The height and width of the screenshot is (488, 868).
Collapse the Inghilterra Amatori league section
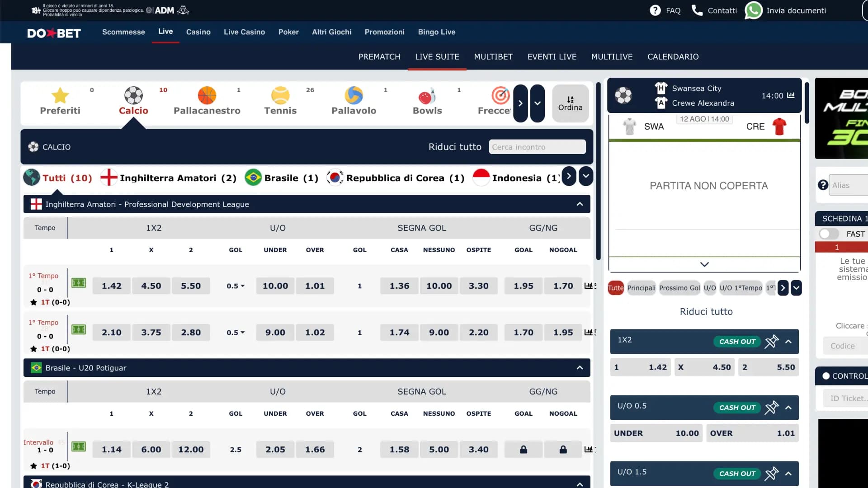tap(580, 204)
